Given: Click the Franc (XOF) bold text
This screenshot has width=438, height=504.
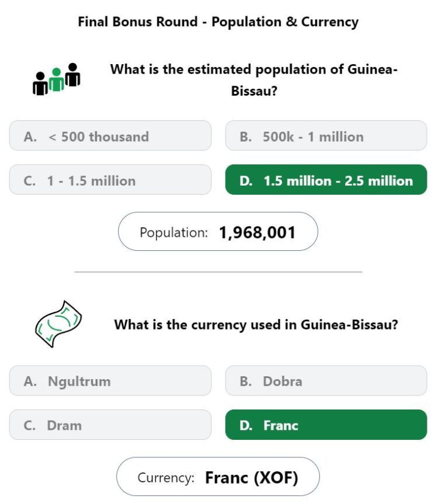Looking at the screenshot, I should pyautogui.click(x=252, y=478).
